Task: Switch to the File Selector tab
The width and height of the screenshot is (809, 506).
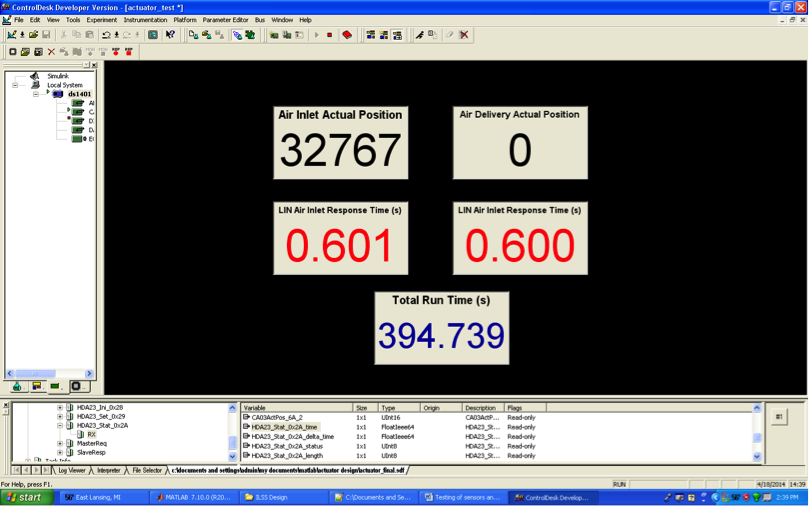Action: click(147, 470)
